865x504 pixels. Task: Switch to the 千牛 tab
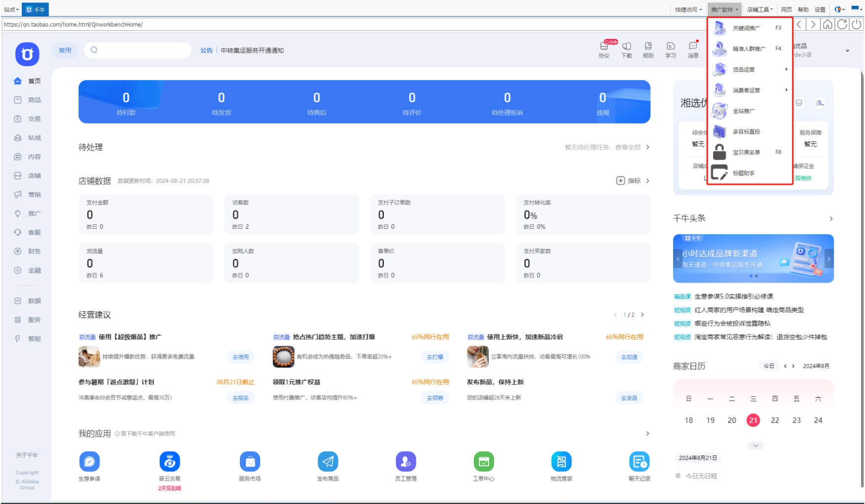tap(35, 9)
